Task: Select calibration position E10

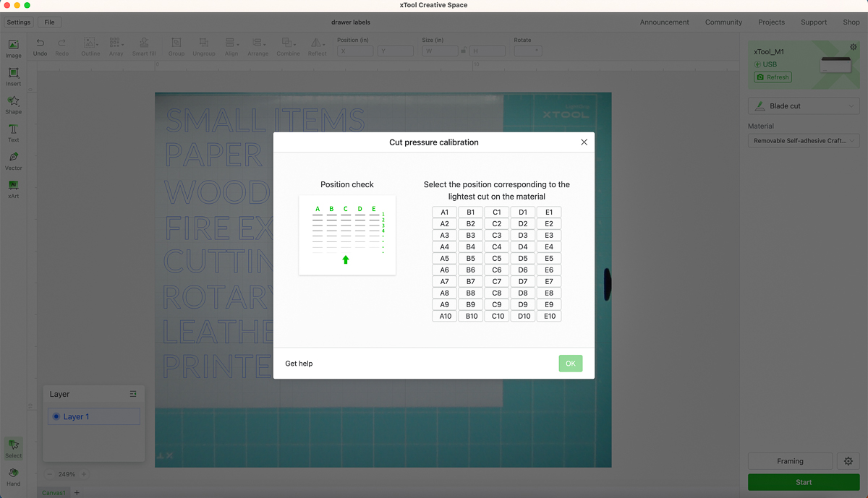Action: click(549, 317)
